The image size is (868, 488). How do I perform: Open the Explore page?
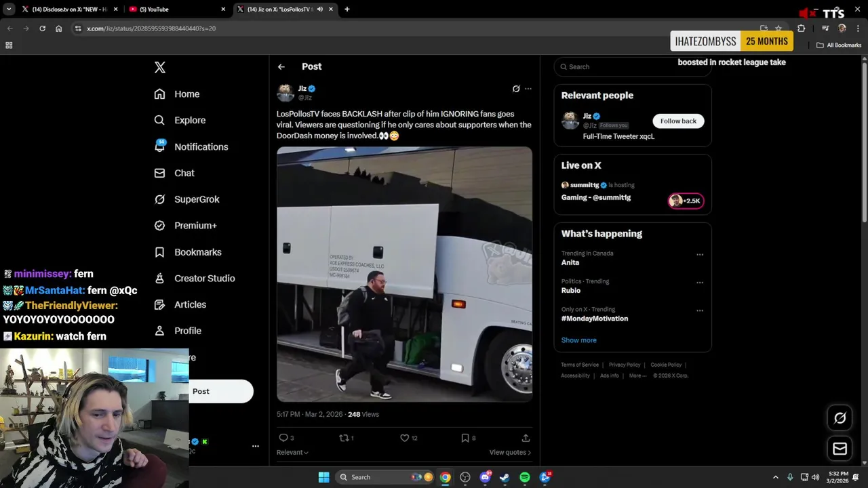coord(180,120)
